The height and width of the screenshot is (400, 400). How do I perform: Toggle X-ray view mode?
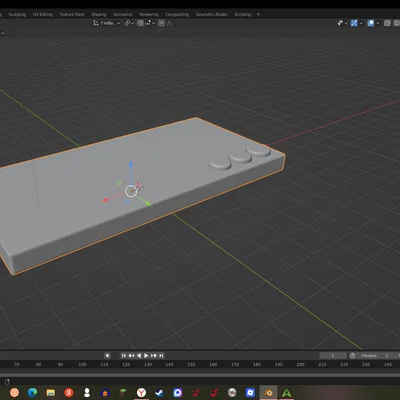387,23
